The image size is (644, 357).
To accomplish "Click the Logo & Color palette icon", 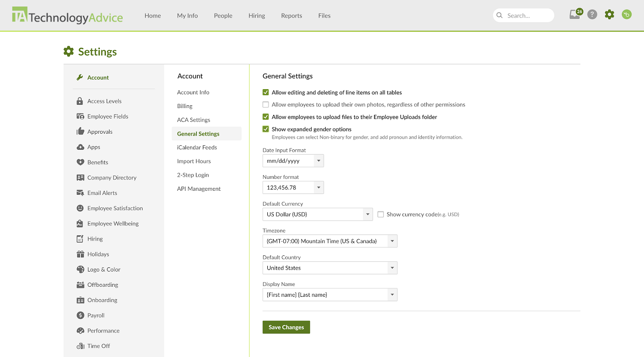I will click(x=80, y=269).
